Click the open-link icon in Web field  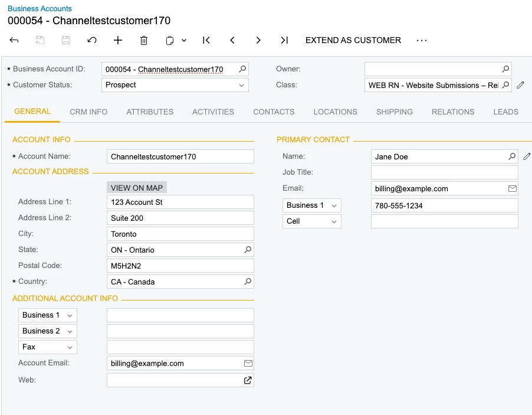pyautogui.click(x=248, y=380)
